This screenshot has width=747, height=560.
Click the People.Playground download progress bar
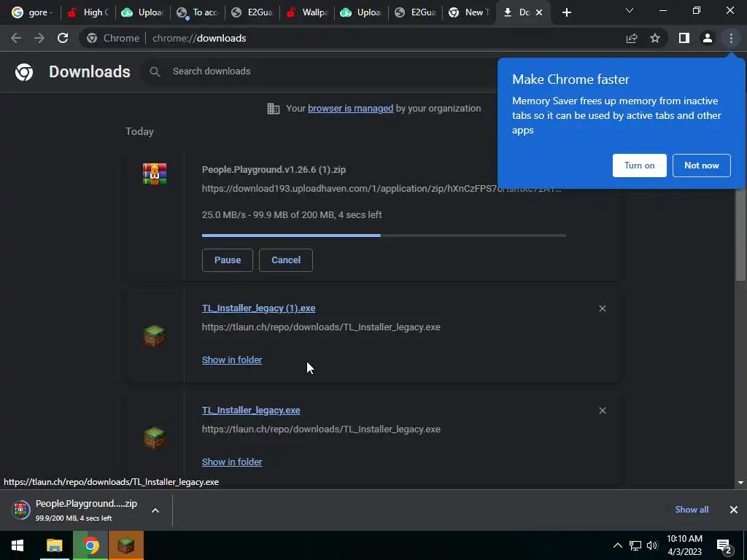pyautogui.click(x=384, y=236)
